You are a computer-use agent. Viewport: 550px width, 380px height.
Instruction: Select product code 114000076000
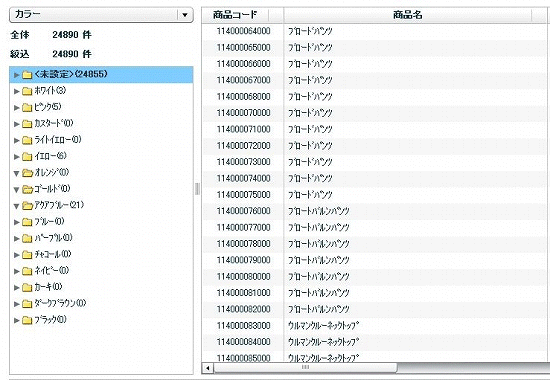point(243,211)
